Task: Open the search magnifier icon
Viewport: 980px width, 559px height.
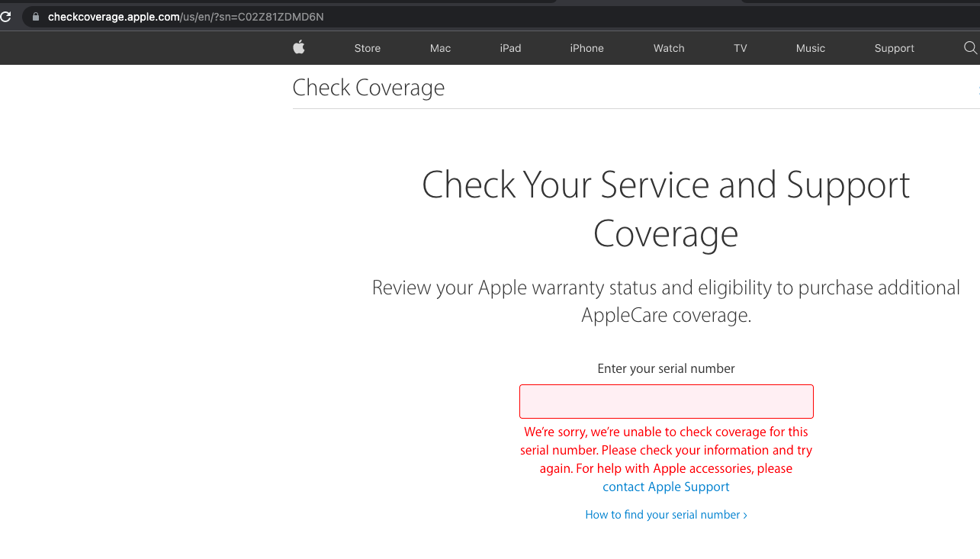Action: click(x=970, y=48)
